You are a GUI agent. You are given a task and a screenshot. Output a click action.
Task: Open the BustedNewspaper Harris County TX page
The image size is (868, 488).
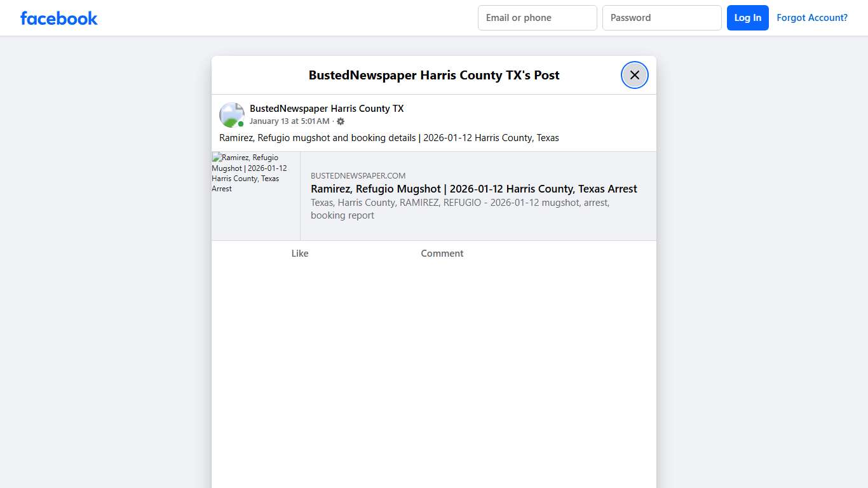pos(327,108)
